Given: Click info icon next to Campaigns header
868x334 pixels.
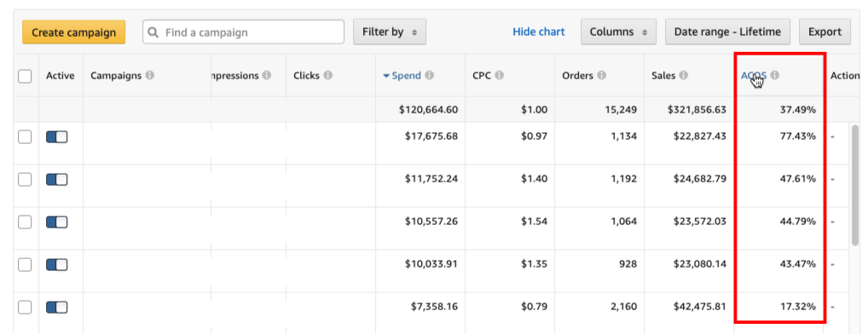Looking at the screenshot, I should pos(149,75).
